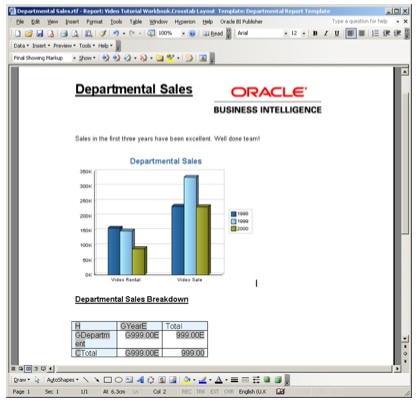
Task: Click the GYearE table header cell
Action: click(x=139, y=326)
